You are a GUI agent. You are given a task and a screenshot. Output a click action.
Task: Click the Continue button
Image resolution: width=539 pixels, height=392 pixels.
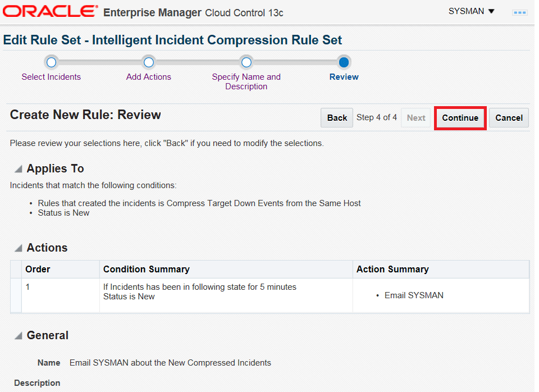coord(460,117)
